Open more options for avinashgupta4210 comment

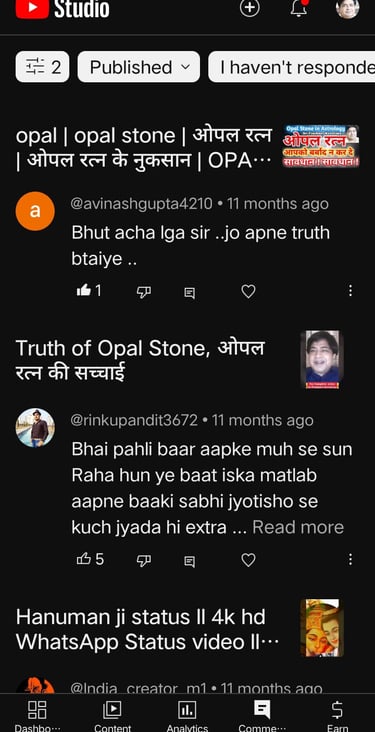(350, 291)
